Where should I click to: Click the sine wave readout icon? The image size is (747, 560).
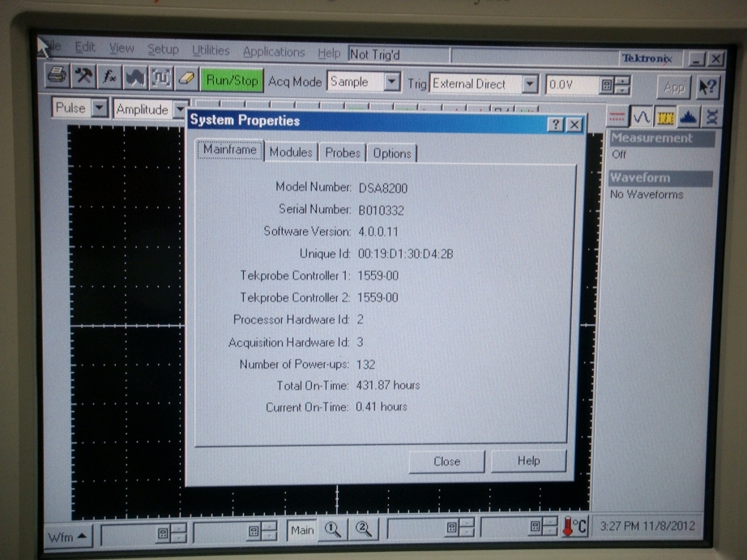641,117
